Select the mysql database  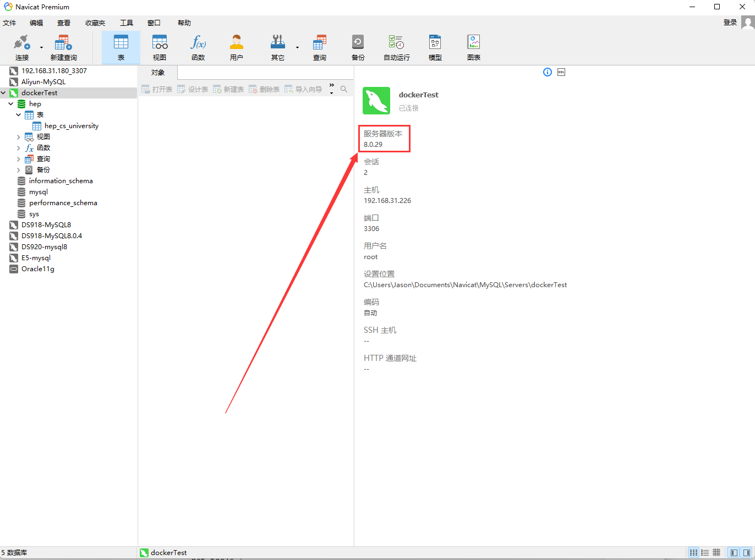pos(39,192)
